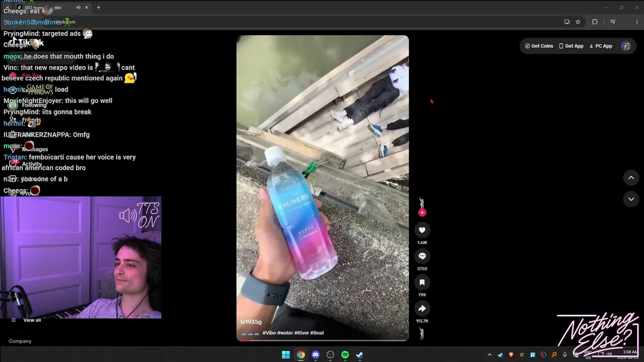Click View all in the sidebar

[32, 320]
